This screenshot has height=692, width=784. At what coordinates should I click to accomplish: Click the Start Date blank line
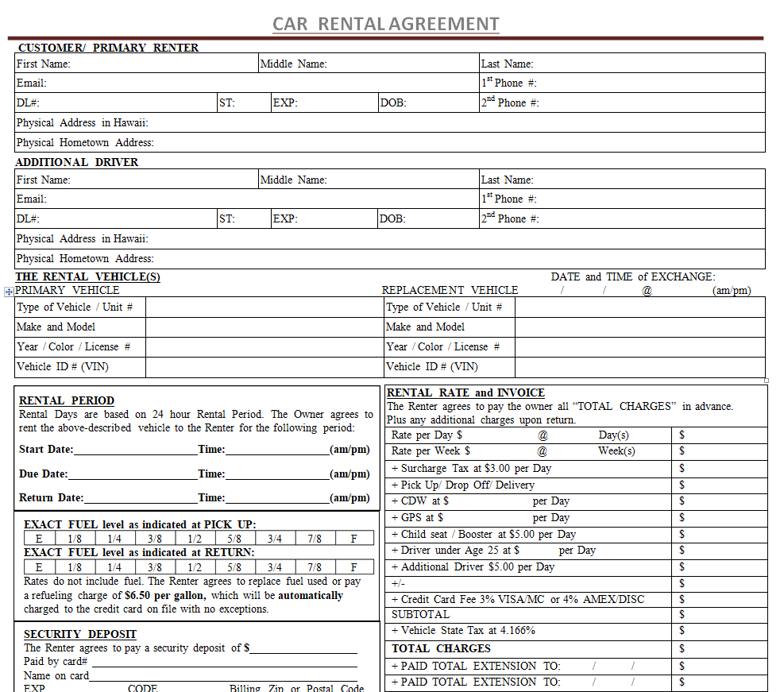tap(135, 450)
